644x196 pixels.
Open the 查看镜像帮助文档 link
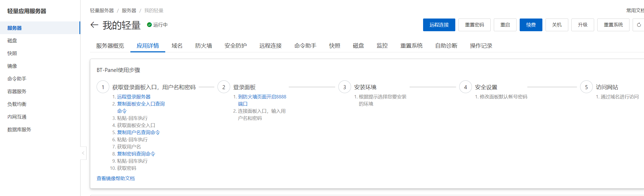116,178
